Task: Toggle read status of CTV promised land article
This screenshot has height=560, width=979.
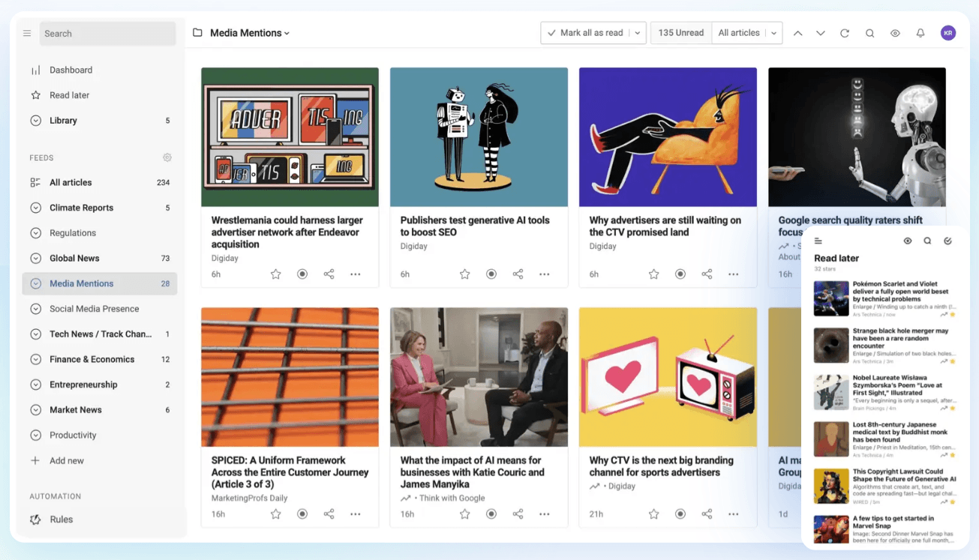Action: pyautogui.click(x=680, y=274)
